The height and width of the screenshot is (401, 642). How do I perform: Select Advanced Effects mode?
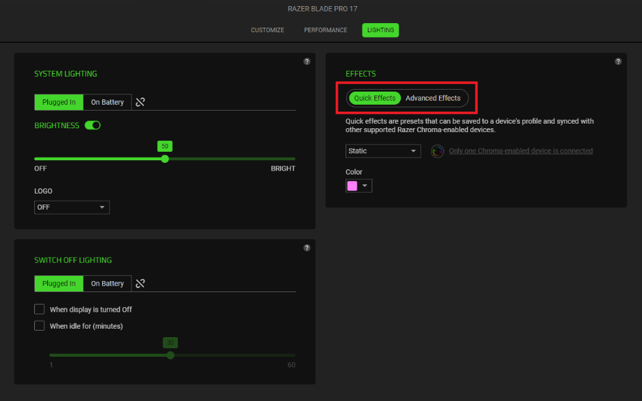tap(433, 98)
